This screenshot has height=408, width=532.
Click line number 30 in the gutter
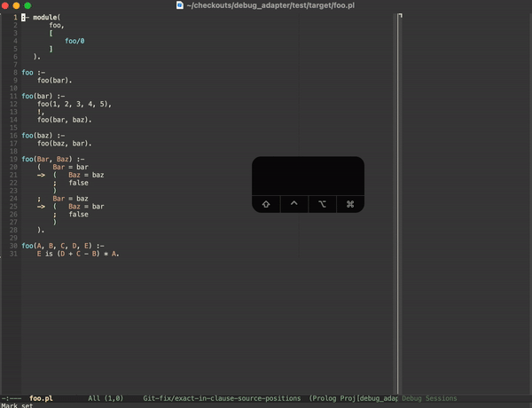(13, 246)
